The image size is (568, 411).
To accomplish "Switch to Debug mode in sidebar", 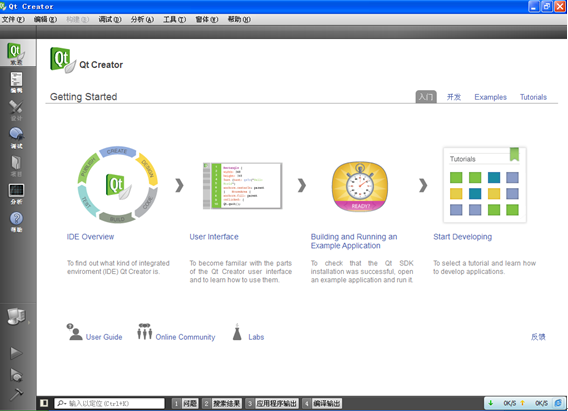I will tap(16, 138).
